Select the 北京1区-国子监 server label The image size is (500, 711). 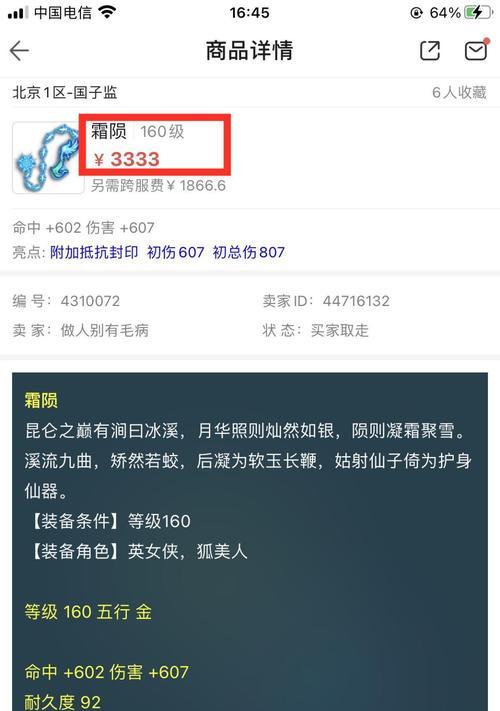65,93
